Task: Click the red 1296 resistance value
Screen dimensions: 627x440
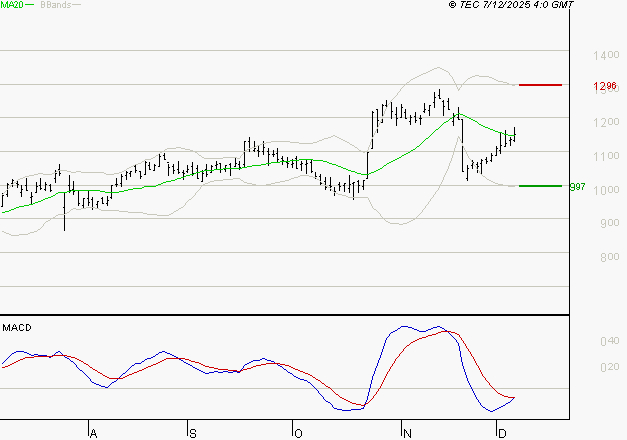Action: (x=605, y=86)
